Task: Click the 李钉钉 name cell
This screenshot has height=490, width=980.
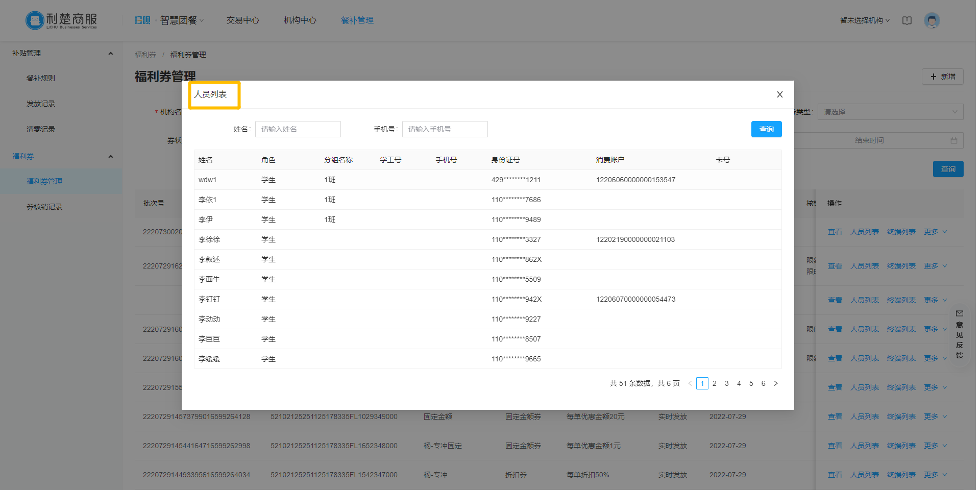Action: coord(209,299)
